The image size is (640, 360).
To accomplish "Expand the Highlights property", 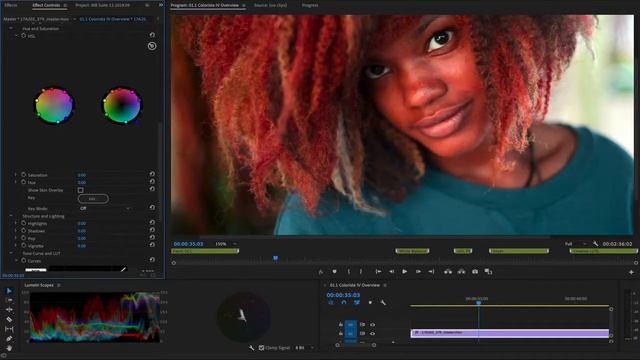I will pyautogui.click(x=16, y=223).
